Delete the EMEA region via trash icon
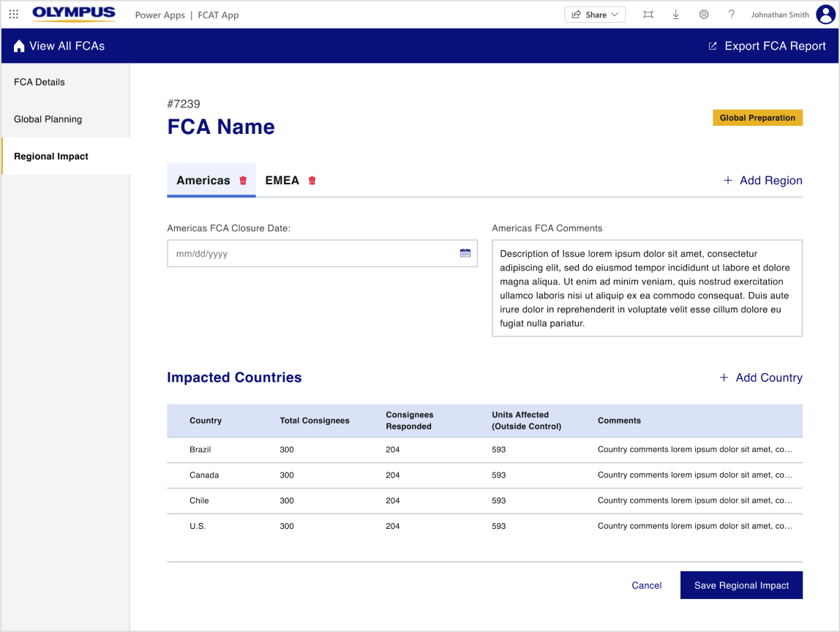The image size is (840, 632). click(x=312, y=181)
